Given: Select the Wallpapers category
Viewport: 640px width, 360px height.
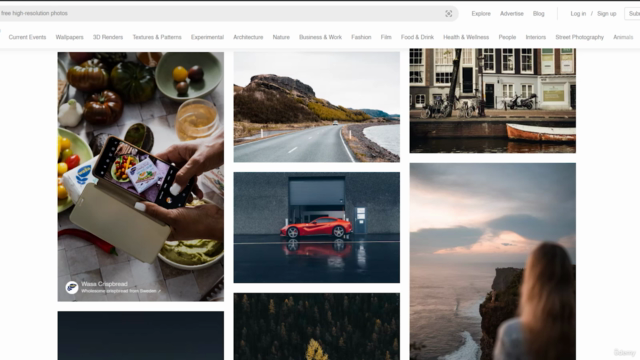Looking at the screenshot, I should pyautogui.click(x=69, y=37).
